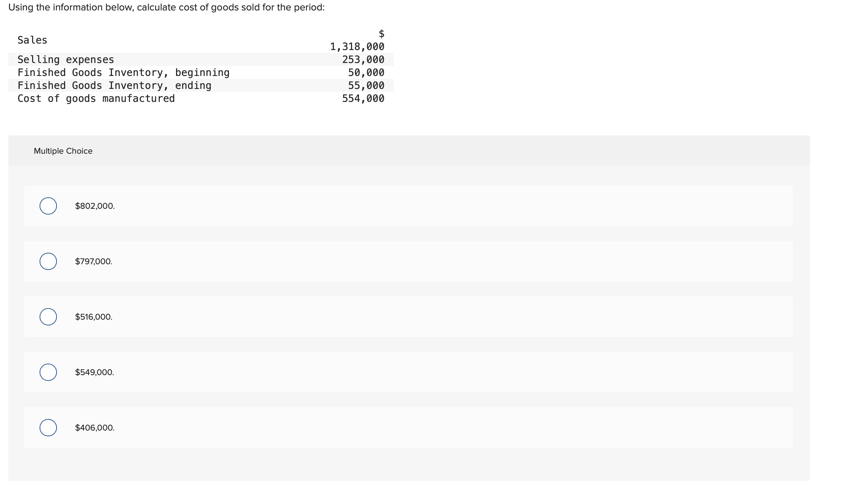Click the 1,318,000 sales amount
Screen dimensions: 859x504
[356, 46]
